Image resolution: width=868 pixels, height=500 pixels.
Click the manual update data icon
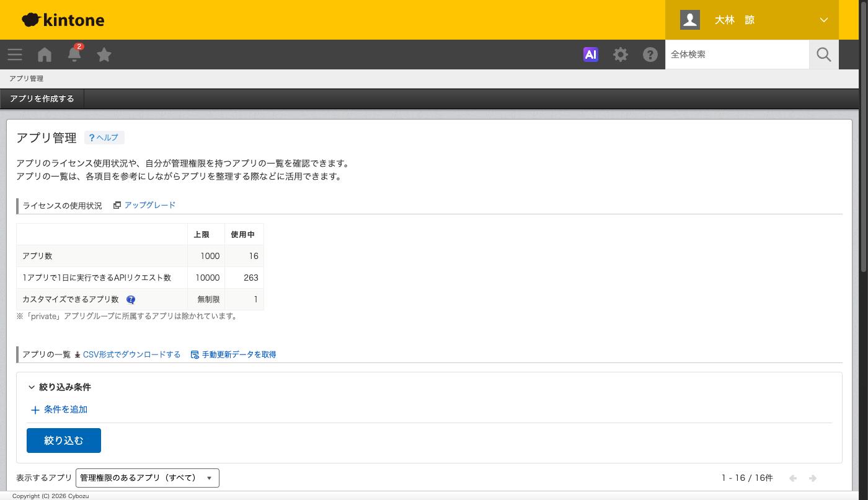pyautogui.click(x=195, y=355)
